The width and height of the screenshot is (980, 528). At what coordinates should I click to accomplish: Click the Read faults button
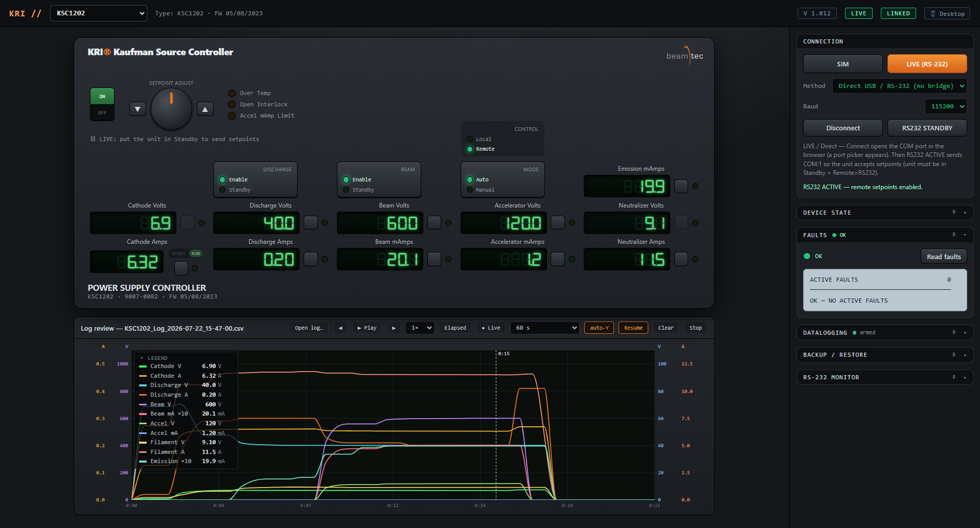pos(944,257)
